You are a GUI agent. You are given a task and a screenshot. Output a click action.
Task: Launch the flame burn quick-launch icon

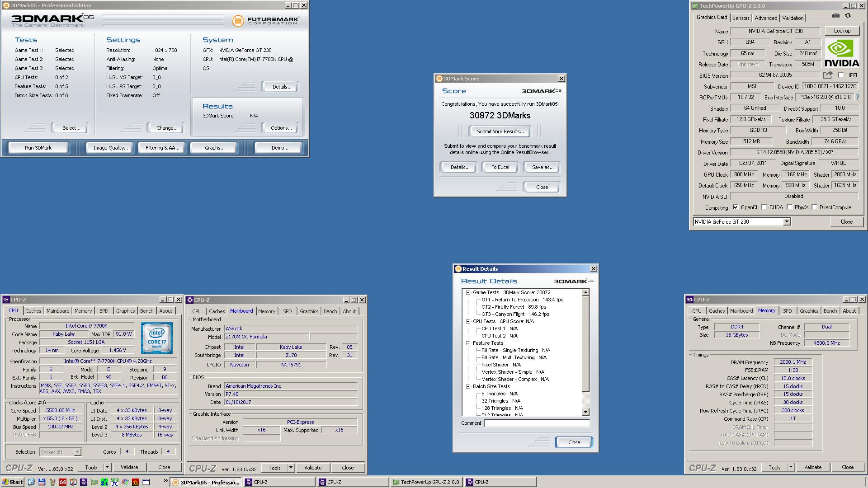[135, 482]
